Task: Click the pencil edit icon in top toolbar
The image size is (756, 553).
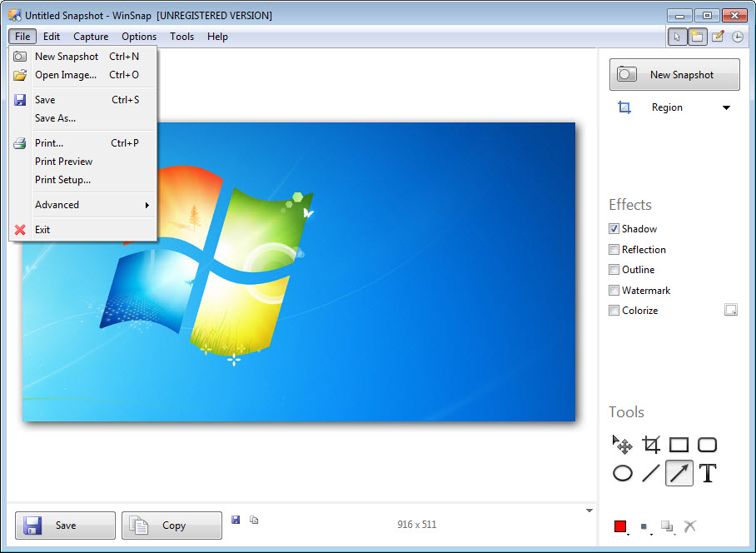Action: 718,37
